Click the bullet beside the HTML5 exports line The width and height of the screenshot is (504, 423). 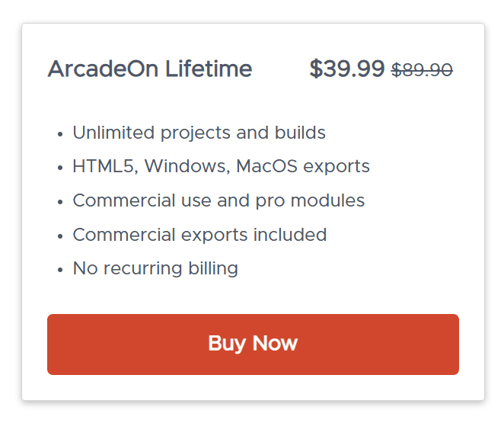click(60, 168)
